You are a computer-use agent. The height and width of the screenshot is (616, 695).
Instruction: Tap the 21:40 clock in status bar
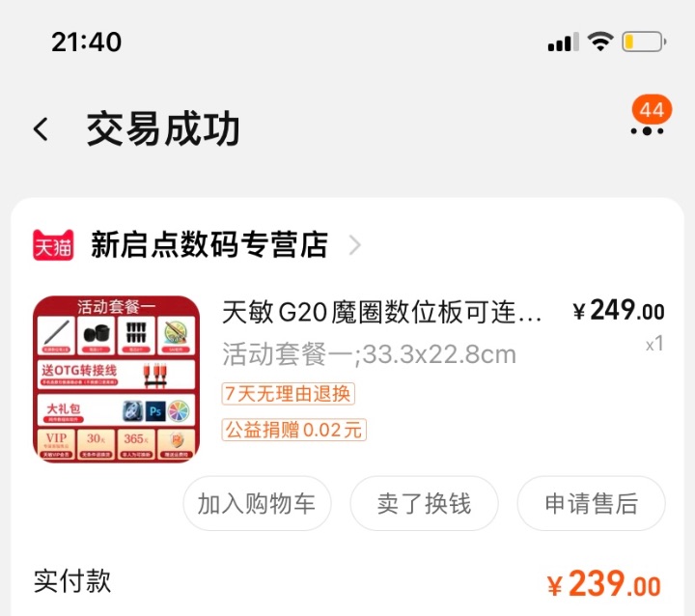(87, 42)
